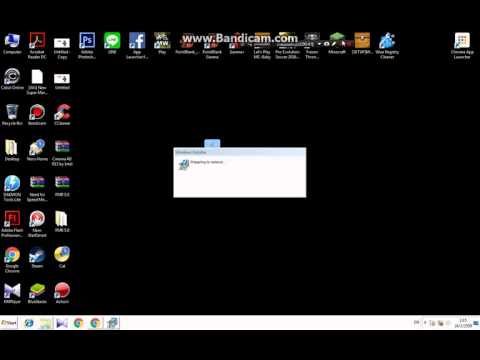Screen dimensions: 480x360
Task: Click the system tray clock
Action: pos(463,323)
